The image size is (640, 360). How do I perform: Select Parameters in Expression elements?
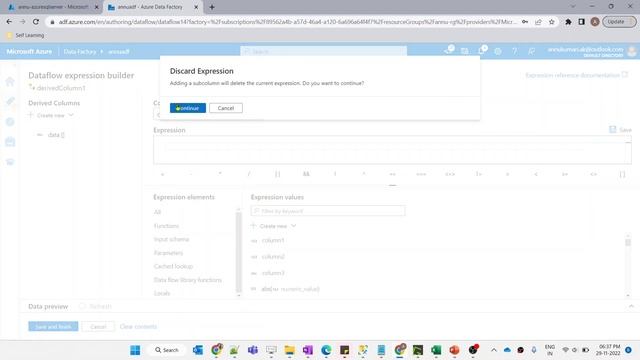click(169, 253)
